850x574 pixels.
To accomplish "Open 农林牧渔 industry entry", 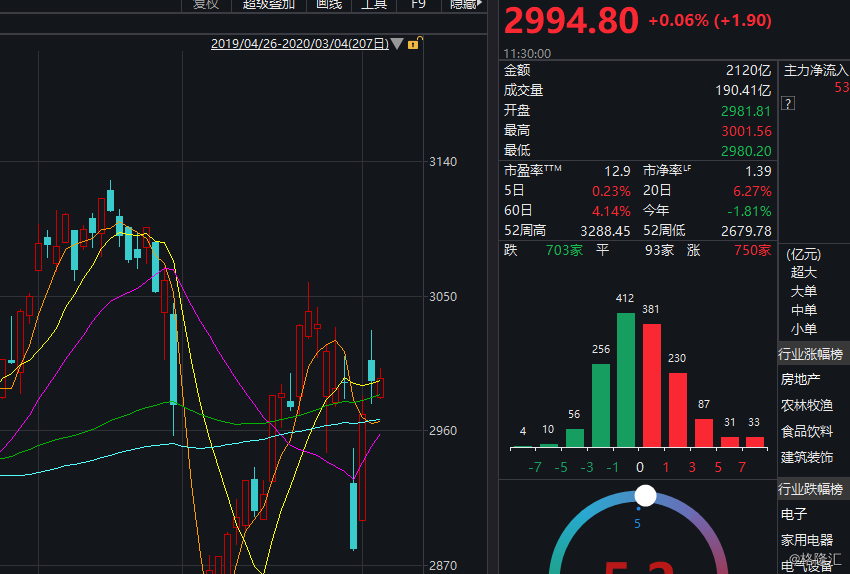I will (807, 405).
